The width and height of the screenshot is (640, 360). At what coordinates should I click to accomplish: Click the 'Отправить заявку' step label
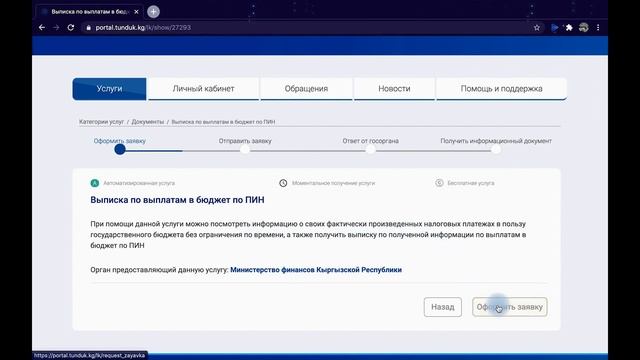pos(245,141)
